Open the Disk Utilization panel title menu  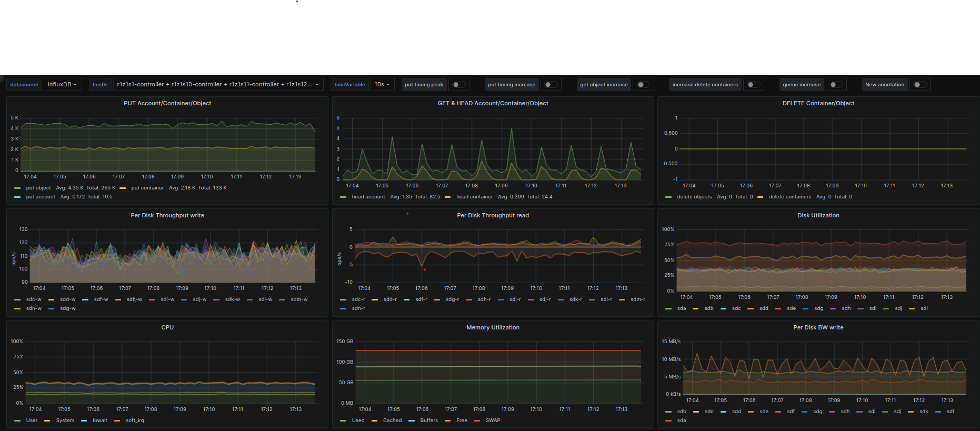tap(818, 215)
